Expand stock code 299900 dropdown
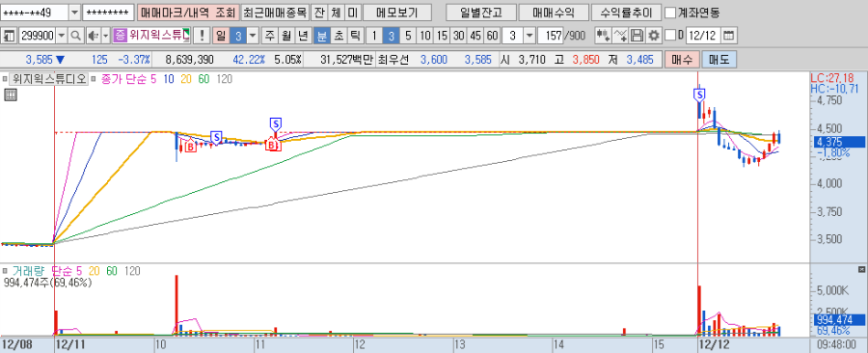Viewport: 868px width, 353px height. point(62,36)
